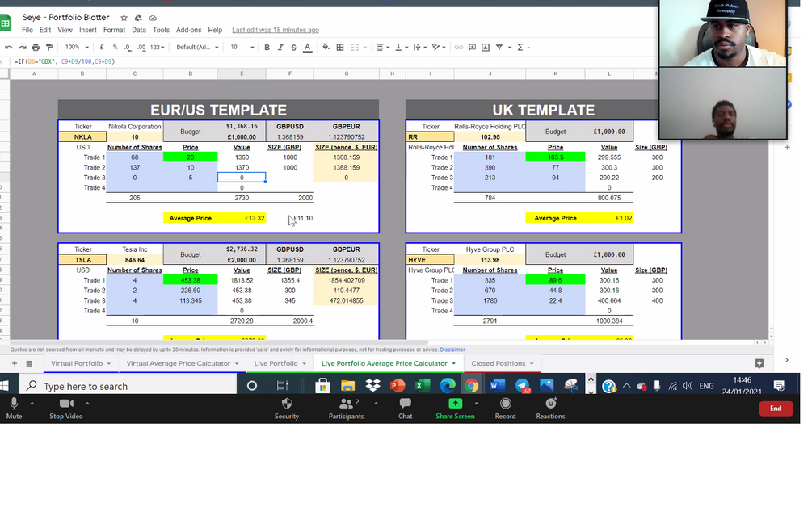Open the last edit history link
Image resolution: width=812 pixels, height=507 pixels.
(276, 30)
